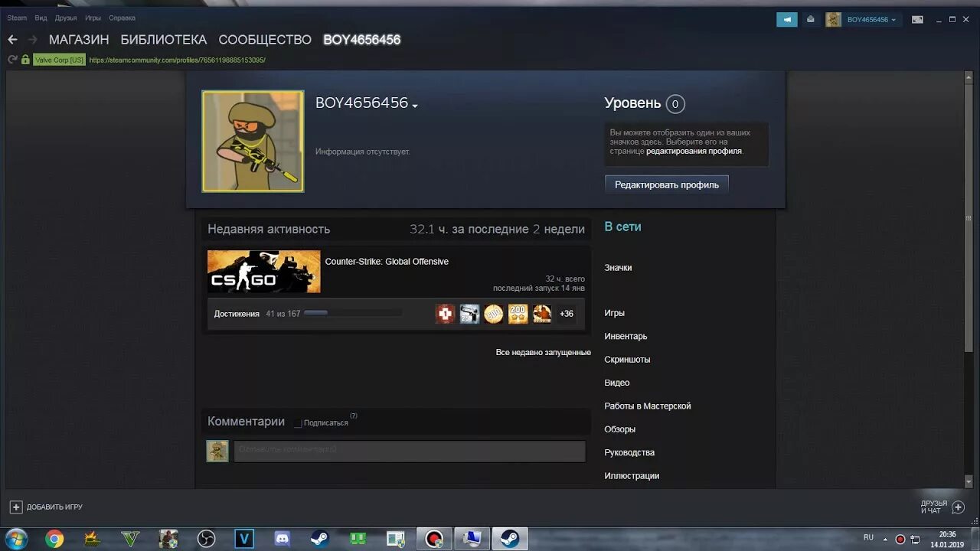Click the commenter avatar beside comment box
The height and width of the screenshot is (551, 980).
[217, 451]
